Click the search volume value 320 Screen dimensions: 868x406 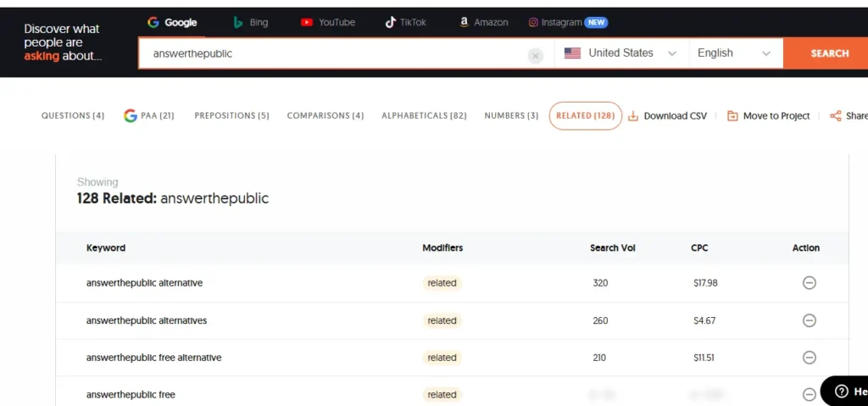[600, 283]
